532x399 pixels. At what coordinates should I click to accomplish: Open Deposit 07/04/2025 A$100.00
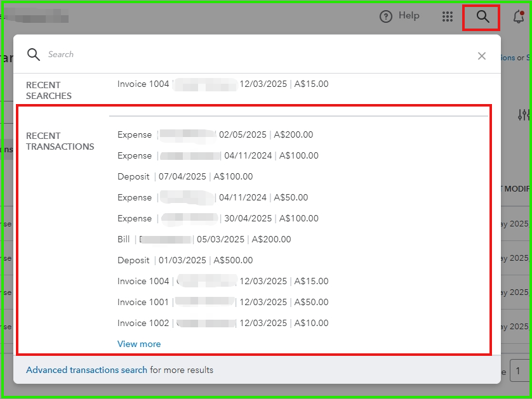point(185,176)
